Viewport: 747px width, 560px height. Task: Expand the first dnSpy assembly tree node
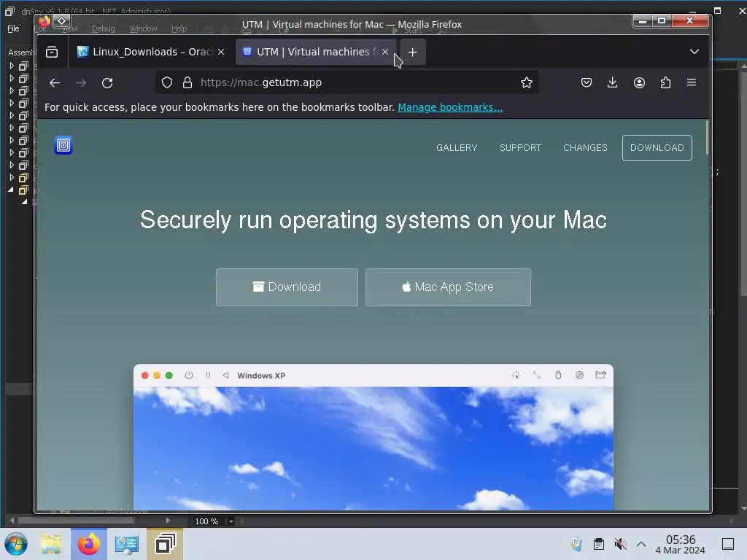coord(12,66)
